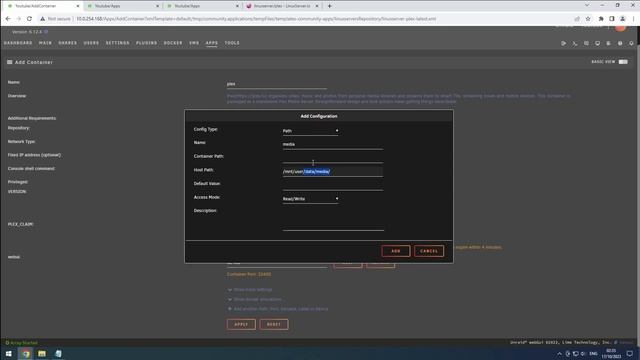640x360 pixels.
Task: Open the Access Mode dropdown
Action: tap(310, 199)
